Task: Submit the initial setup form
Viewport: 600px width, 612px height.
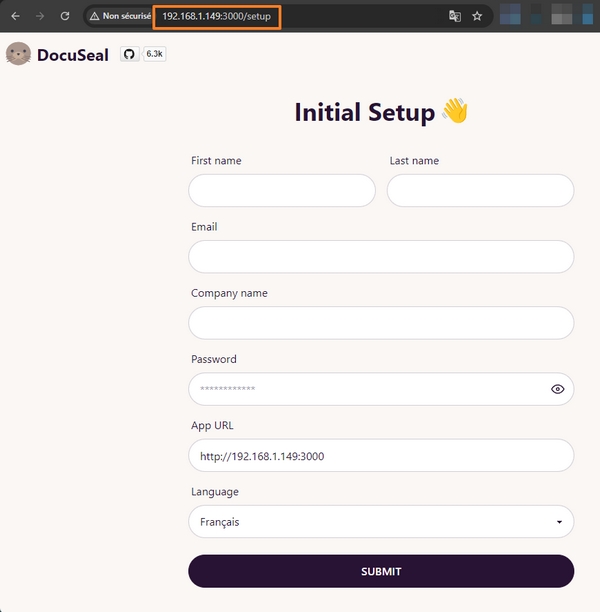Action: pyautogui.click(x=381, y=572)
